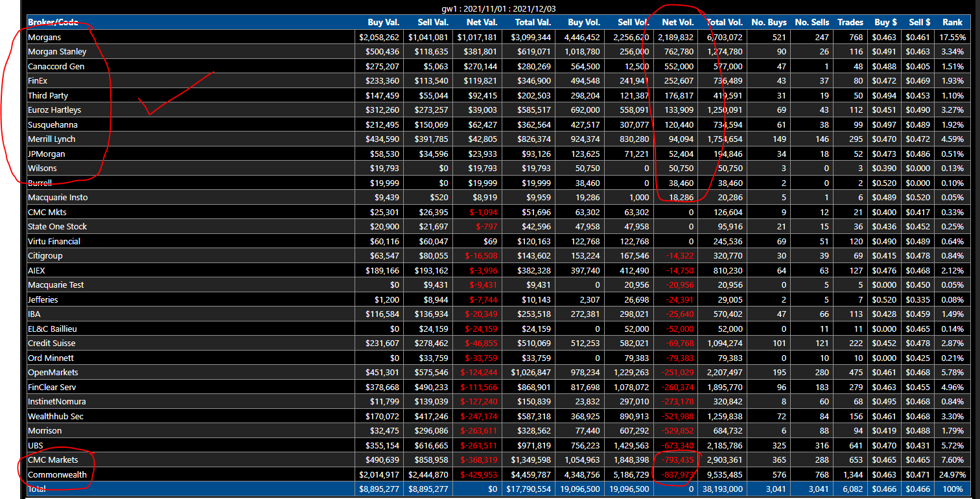Select the FinClear Serv row

pos(499,387)
